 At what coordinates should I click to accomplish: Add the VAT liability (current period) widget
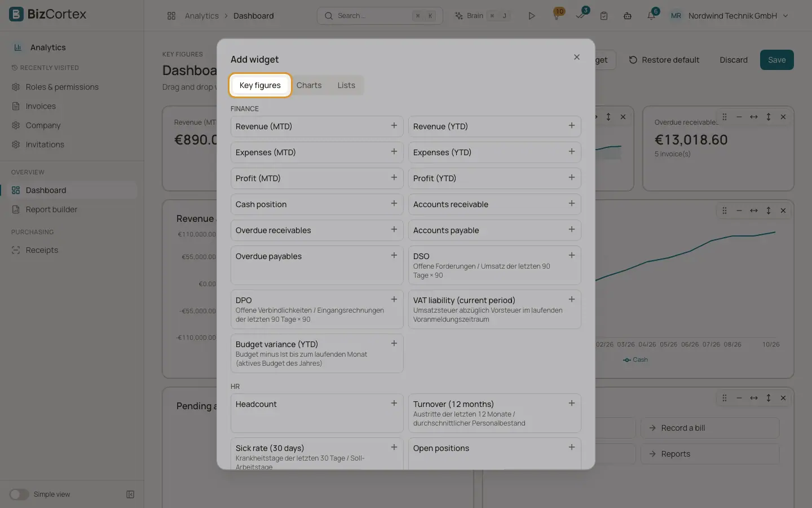[495, 309]
